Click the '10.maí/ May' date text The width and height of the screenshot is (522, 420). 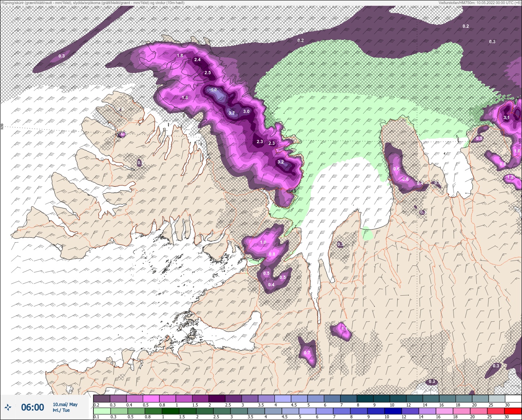point(65,405)
